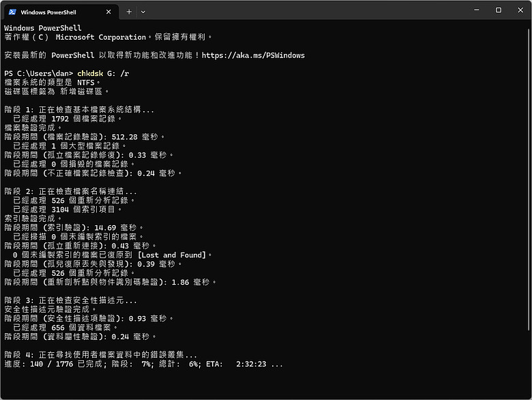Image resolution: width=532 pixels, height=400 pixels.
Task: Click the 階段 3 stage heading line
Action: (x=70, y=300)
